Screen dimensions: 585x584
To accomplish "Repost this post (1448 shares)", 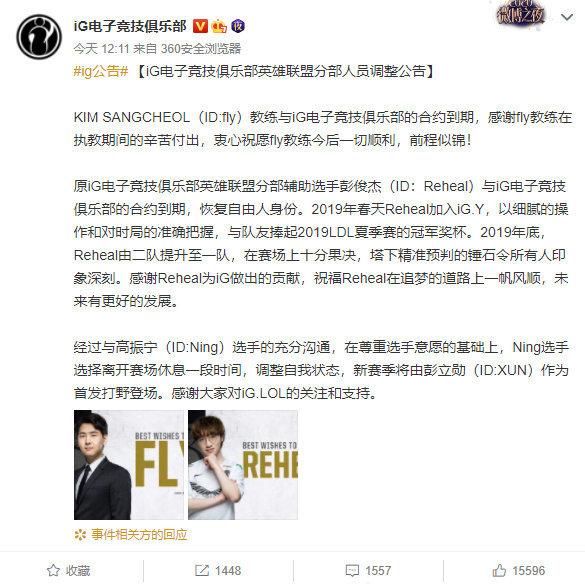I will [218, 570].
